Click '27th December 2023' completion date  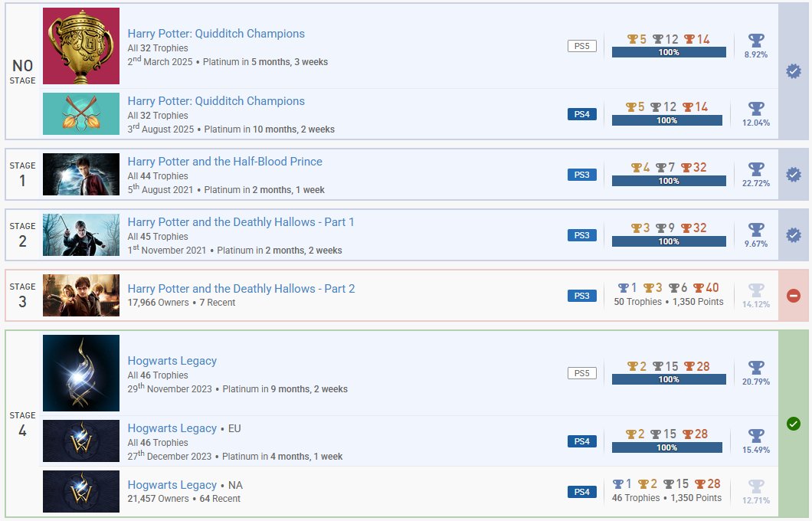tap(169, 456)
